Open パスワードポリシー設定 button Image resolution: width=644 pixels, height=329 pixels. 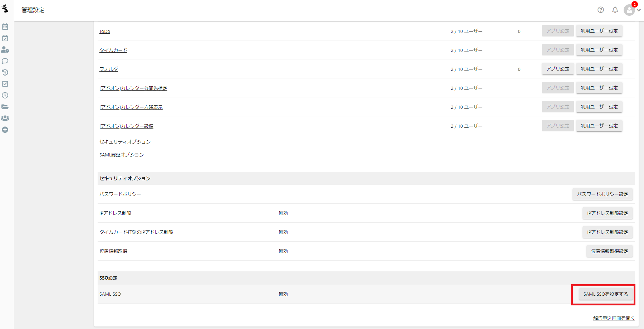pos(603,194)
